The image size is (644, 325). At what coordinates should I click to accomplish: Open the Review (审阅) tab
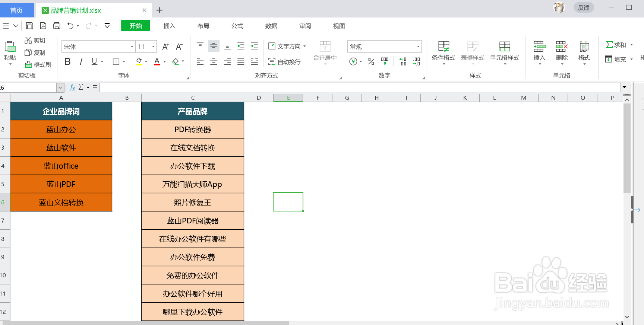(305, 26)
